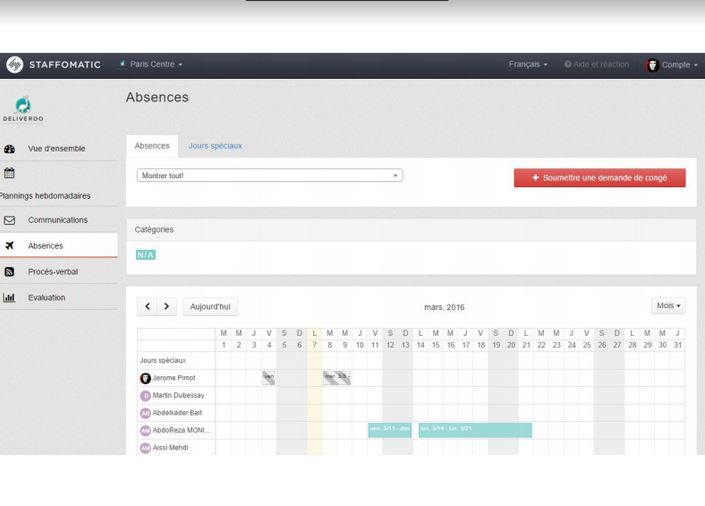Image resolution: width=705 pixels, height=506 pixels.
Task: Click Soumettre une demande de congé button
Action: [x=599, y=177]
